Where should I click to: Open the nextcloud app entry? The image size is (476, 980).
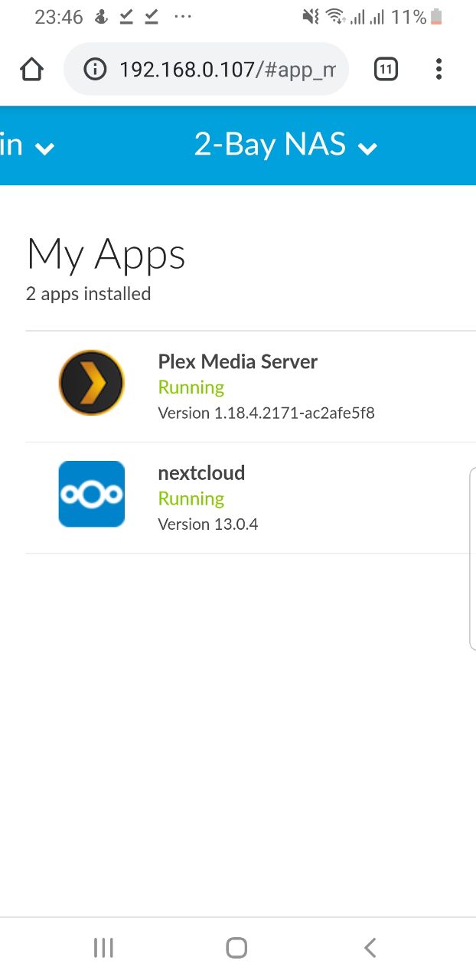point(251,498)
